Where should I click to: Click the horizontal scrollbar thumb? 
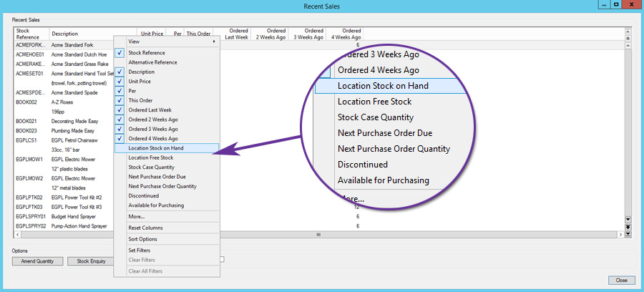[x=318, y=235]
